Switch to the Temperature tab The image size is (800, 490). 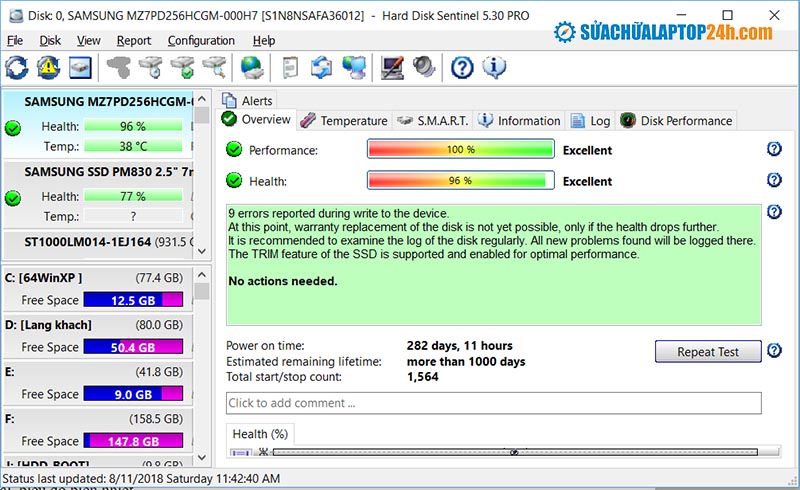click(344, 120)
